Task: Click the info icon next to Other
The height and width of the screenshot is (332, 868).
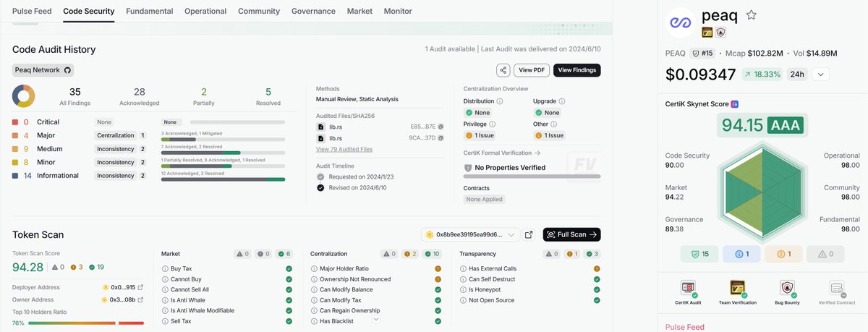Action: pos(553,124)
